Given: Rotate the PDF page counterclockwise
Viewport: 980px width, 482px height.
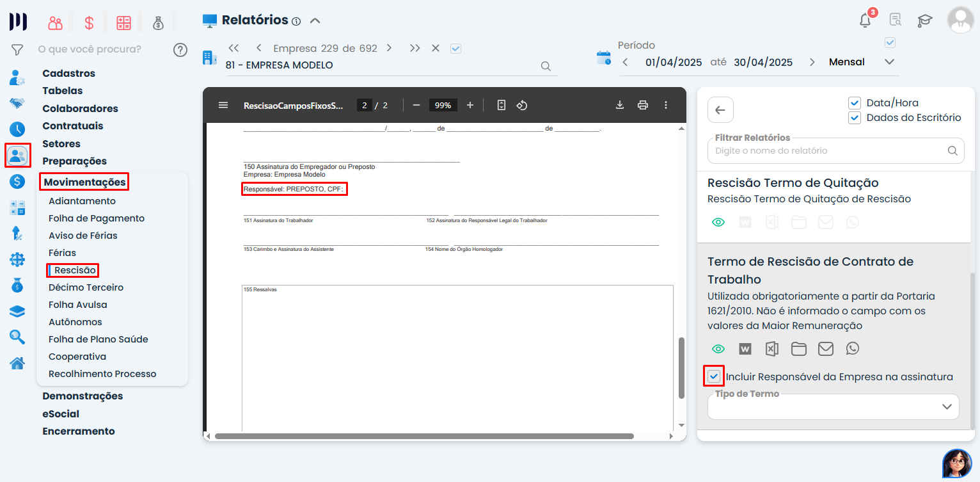Looking at the screenshot, I should tap(521, 105).
